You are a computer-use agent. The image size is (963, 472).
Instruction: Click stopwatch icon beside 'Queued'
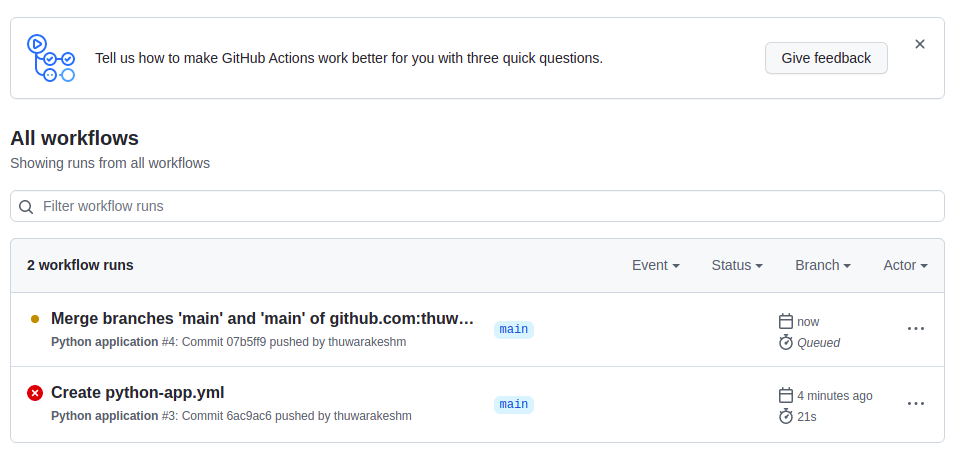786,342
